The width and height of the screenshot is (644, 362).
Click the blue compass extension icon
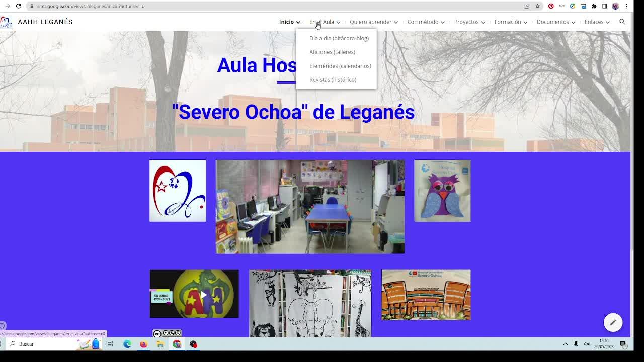coord(573,6)
